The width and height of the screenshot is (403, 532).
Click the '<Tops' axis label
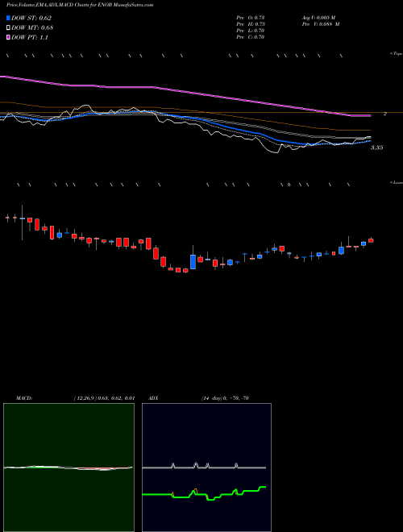(x=397, y=54)
